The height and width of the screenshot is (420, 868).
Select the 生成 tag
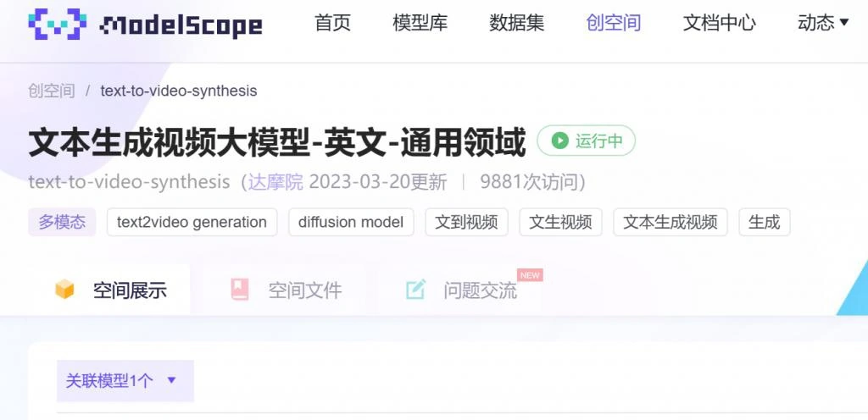pos(765,222)
